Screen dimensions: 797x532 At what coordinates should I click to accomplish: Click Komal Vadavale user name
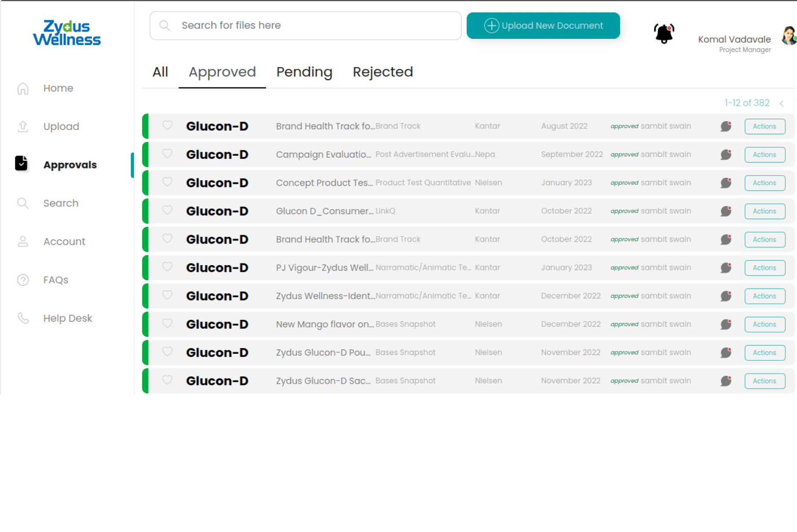pyautogui.click(x=734, y=40)
